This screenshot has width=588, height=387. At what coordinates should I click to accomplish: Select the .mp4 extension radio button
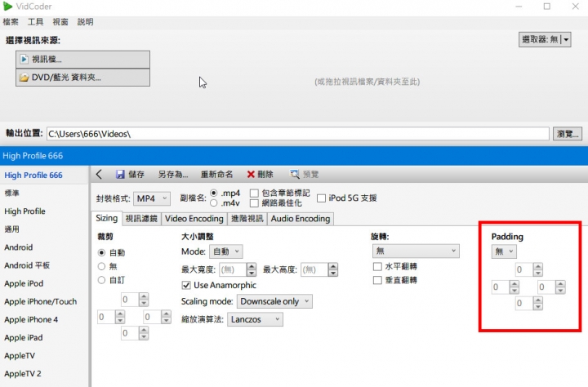pyautogui.click(x=214, y=193)
